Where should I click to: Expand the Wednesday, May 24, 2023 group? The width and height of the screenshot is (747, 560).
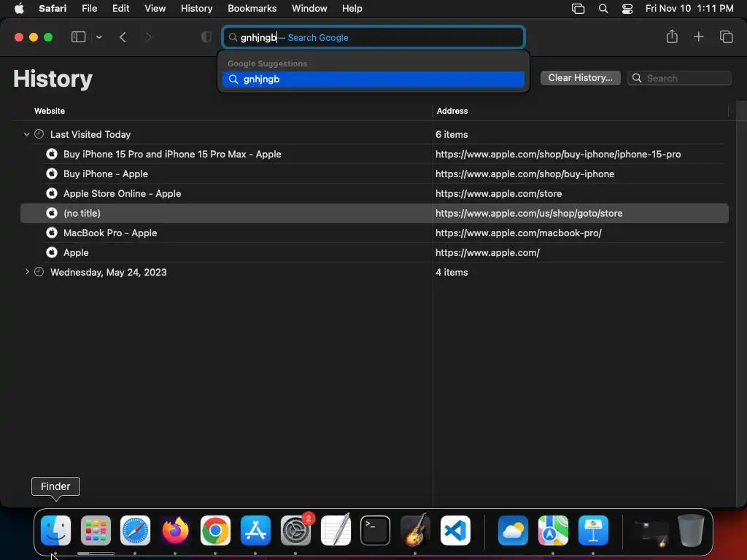point(27,272)
